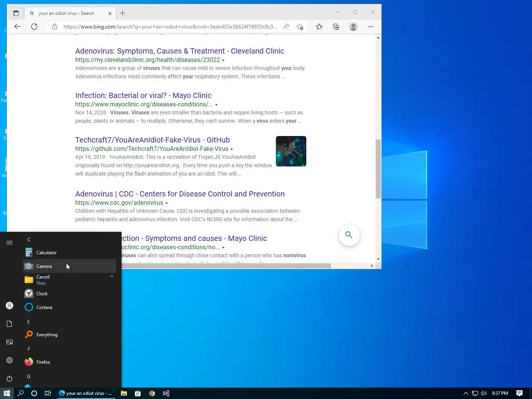
Task: Expand Start menu hamburger icon
Action: 9,242
